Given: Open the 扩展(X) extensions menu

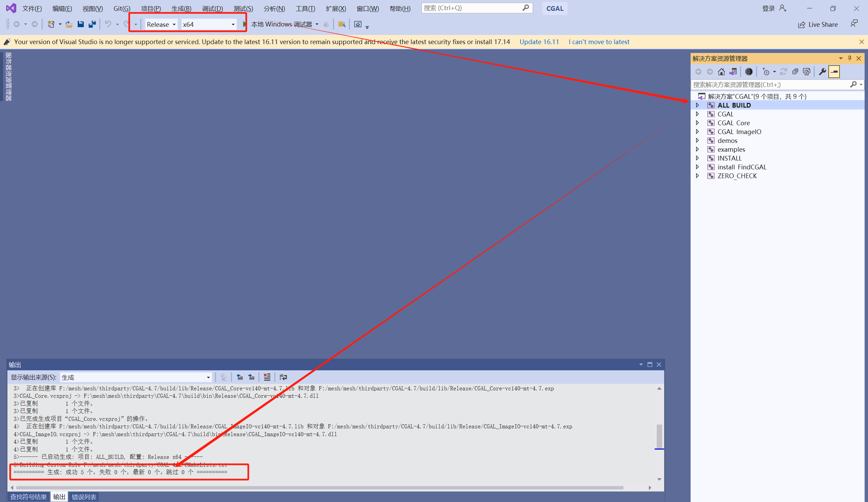Looking at the screenshot, I should pyautogui.click(x=336, y=8).
